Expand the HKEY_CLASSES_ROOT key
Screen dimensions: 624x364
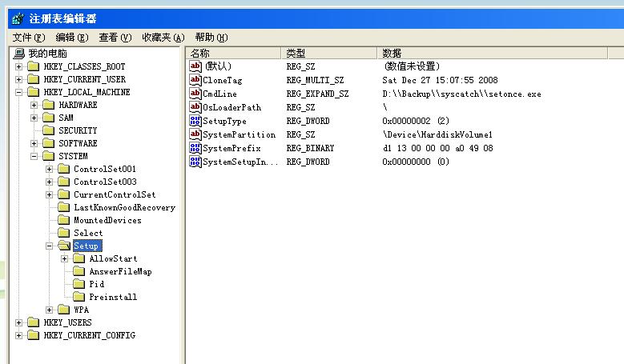point(18,66)
